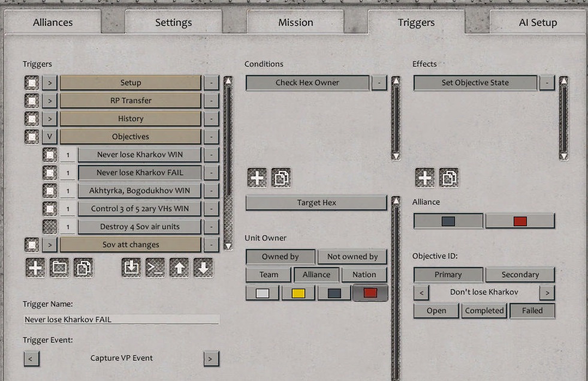This screenshot has height=381, width=588.
Task: Expand the Sov att changes folder
Action: point(50,245)
